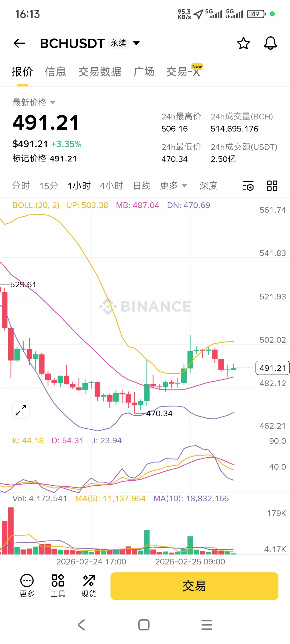Expand chart to fullscreen
Image resolution: width=290 pixels, height=644 pixels.
pos(21,410)
